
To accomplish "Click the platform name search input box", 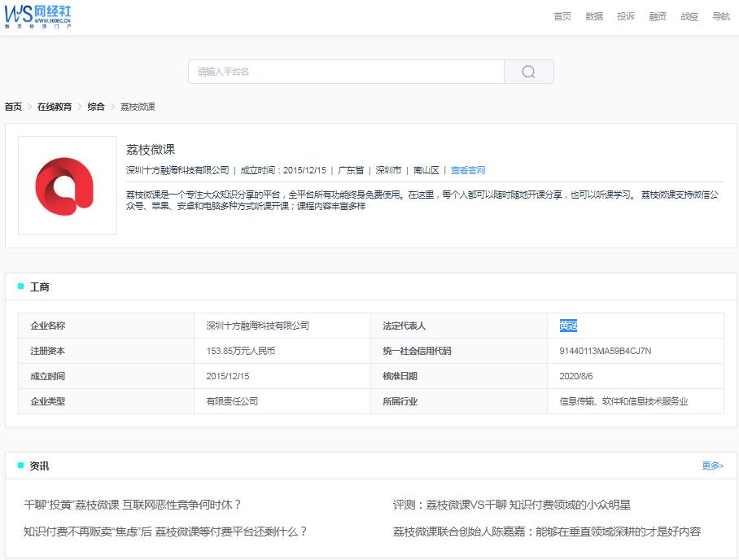I will pyautogui.click(x=346, y=72).
